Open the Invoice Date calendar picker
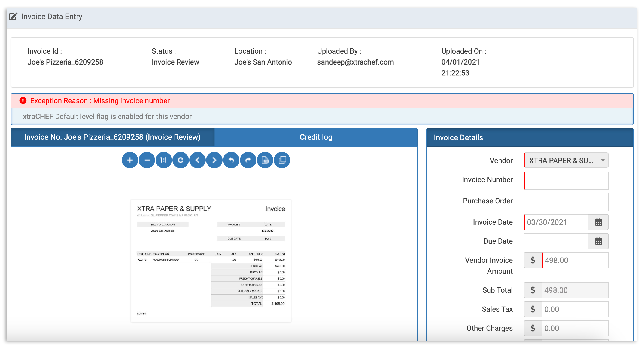644x349 pixels. tap(598, 222)
